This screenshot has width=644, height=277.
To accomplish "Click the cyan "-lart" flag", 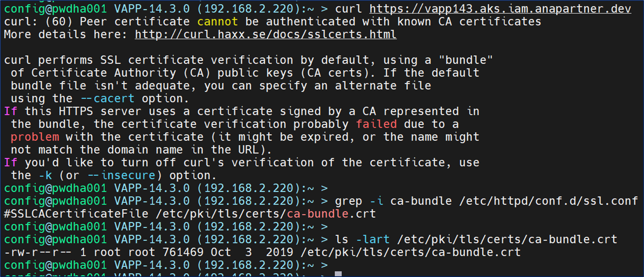I will point(373,239).
